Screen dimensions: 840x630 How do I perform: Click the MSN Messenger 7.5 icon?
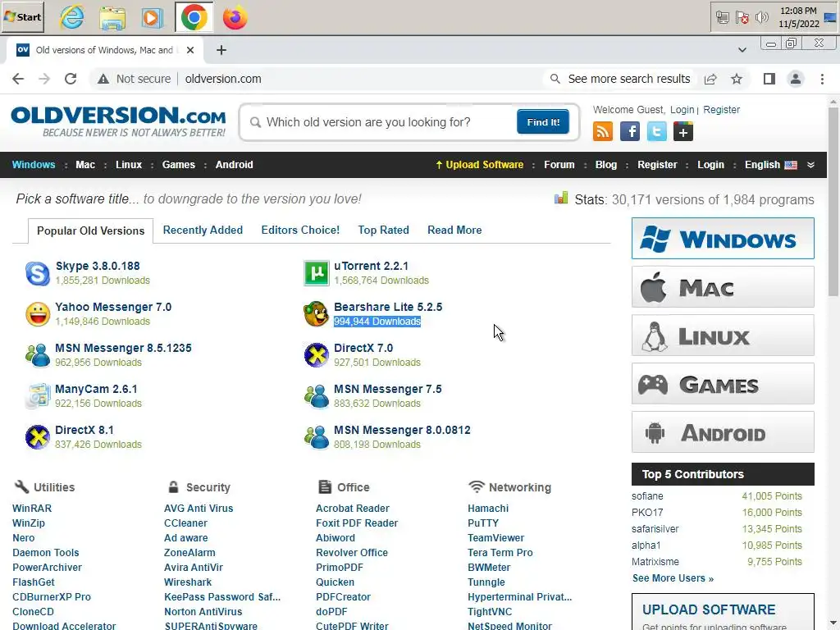tap(316, 396)
